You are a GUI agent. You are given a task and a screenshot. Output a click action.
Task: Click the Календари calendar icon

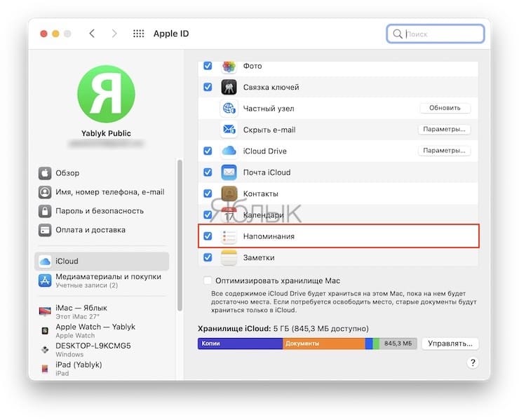click(229, 215)
